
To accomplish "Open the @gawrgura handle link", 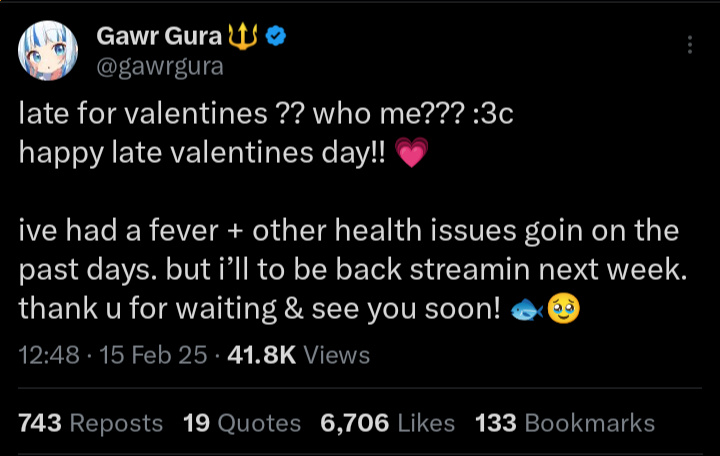I will [159, 67].
